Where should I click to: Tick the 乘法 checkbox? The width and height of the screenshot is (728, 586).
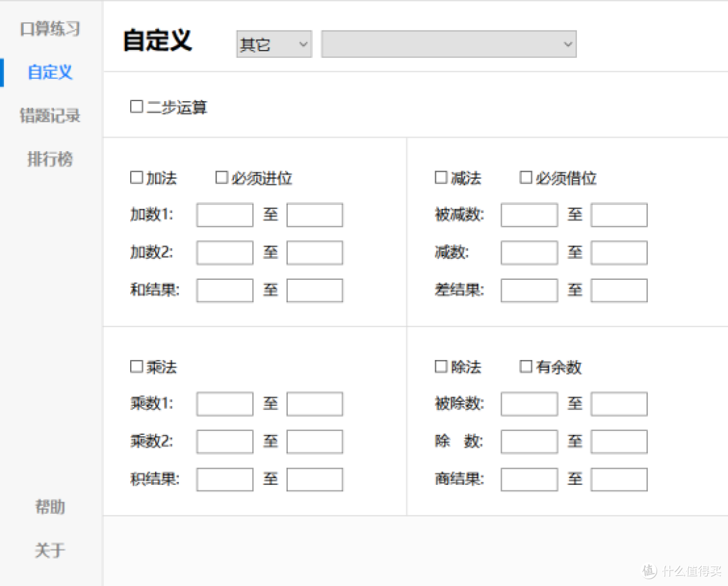pyautogui.click(x=136, y=366)
